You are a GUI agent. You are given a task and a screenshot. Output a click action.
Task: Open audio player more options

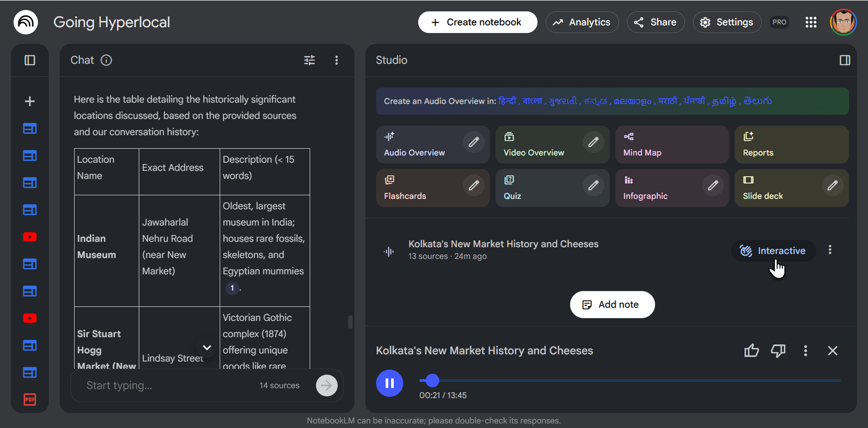[x=805, y=351]
